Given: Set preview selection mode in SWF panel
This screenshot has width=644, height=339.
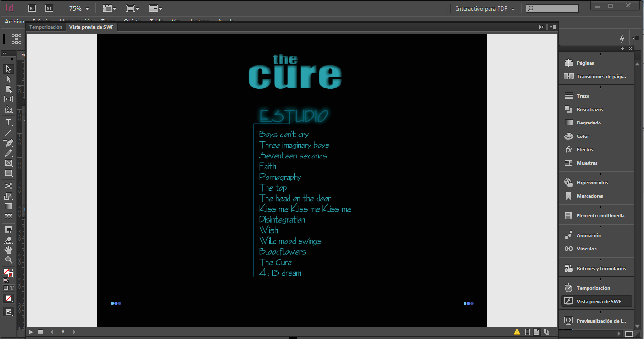Looking at the screenshot, I should pos(527,332).
